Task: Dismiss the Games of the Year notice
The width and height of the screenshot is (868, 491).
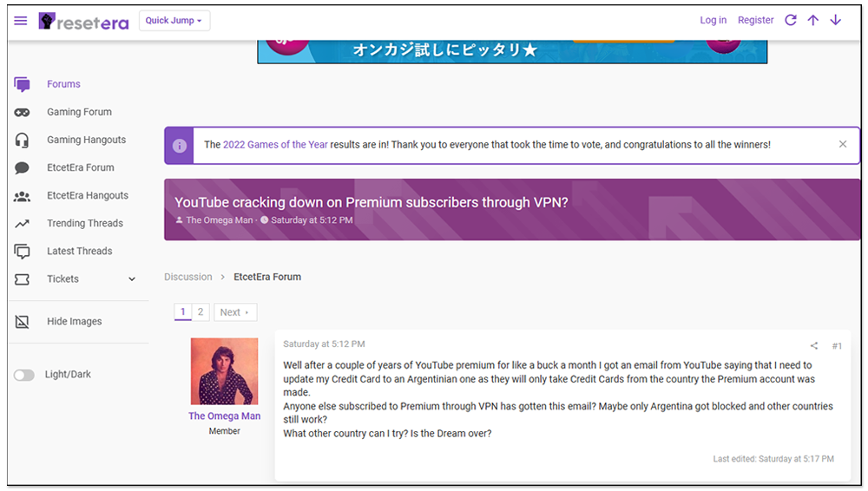Action: click(842, 145)
